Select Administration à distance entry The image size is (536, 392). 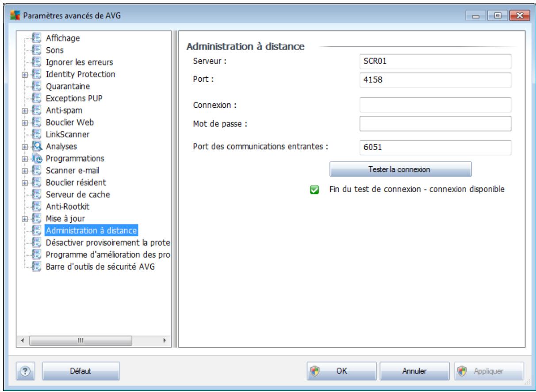[92, 230]
